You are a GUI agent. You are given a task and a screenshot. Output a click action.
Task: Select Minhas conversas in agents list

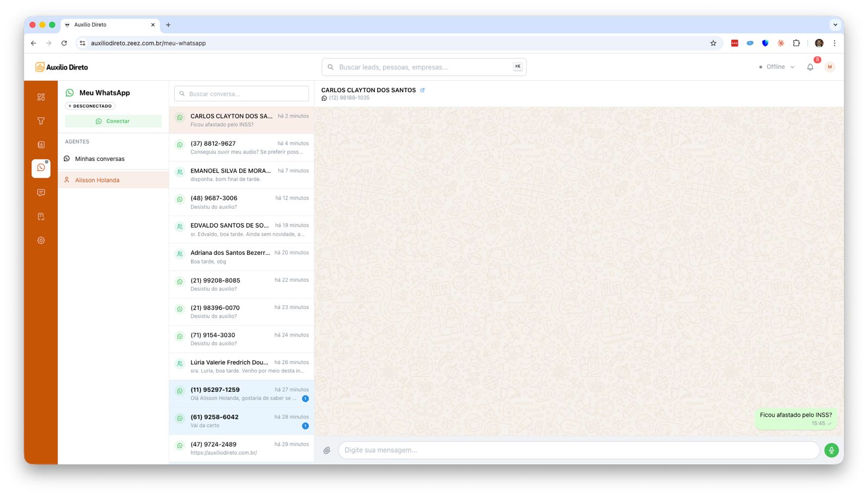pos(100,159)
